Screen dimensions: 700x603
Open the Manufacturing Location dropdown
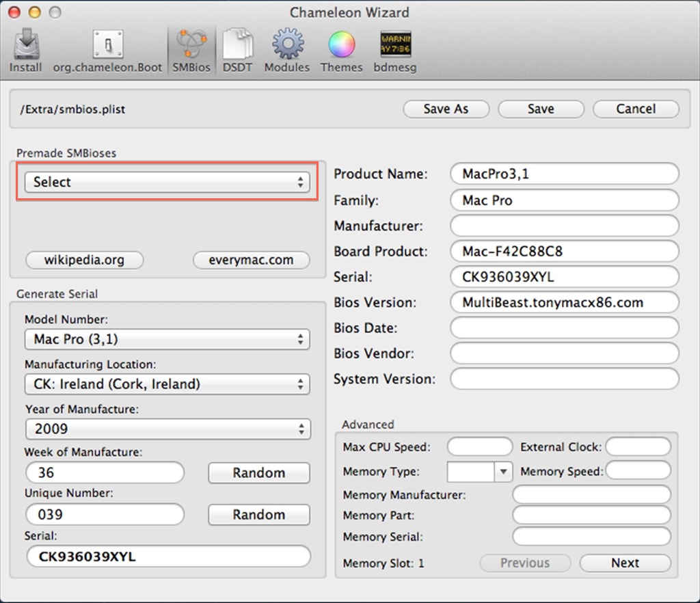click(x=167, y=384)
